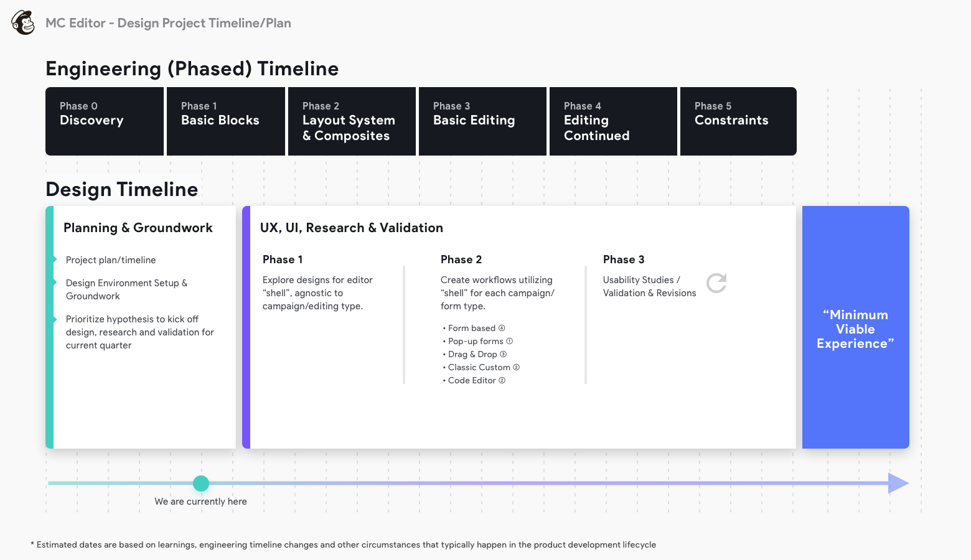Viewport: 971px width, 560px height.
Task: Select the Phase 5 Constraints block
Action: point(738,121)
